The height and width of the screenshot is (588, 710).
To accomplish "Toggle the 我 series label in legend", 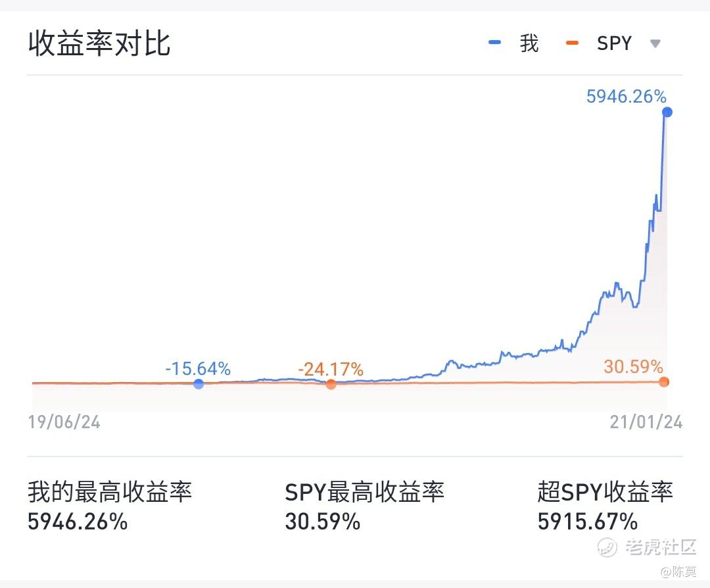I will pos(529,43).
